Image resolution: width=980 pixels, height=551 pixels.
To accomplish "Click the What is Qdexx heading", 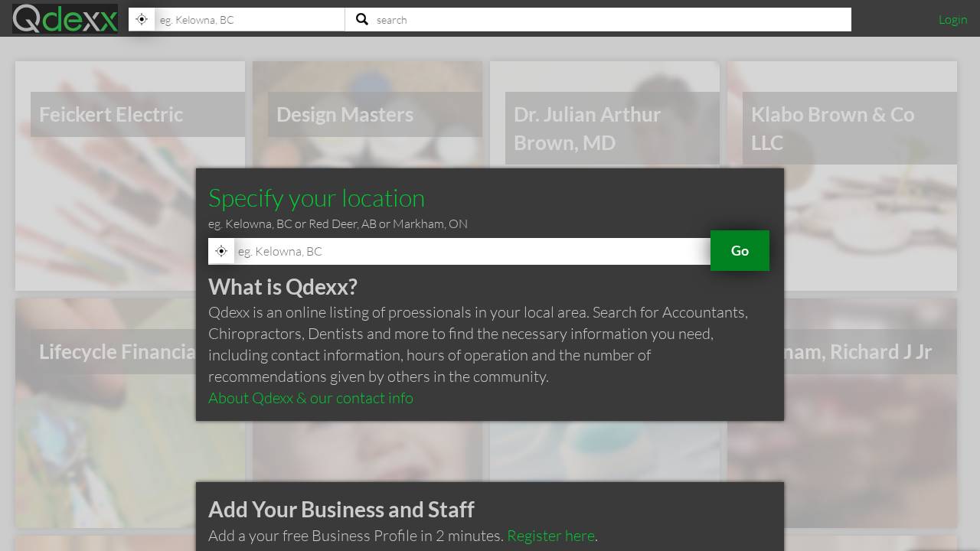I will (x=283, y=286).
